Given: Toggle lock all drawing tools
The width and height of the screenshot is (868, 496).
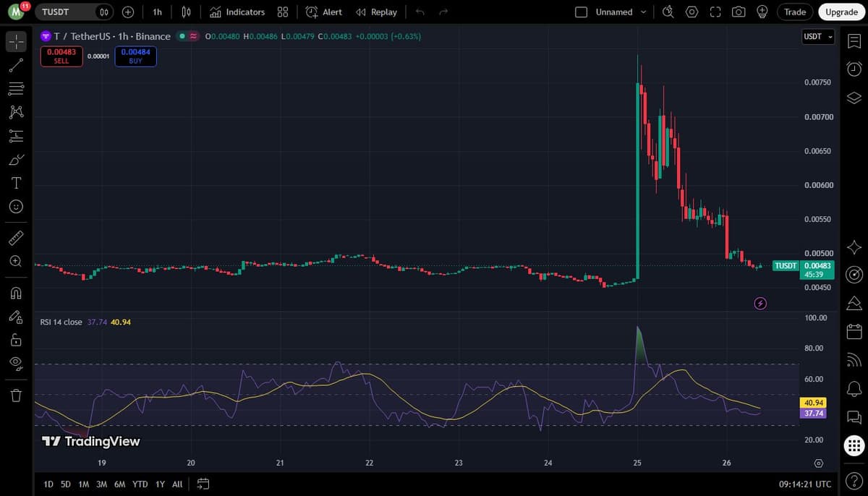Looking at the screenshot, I should click(x=16, y=340).
